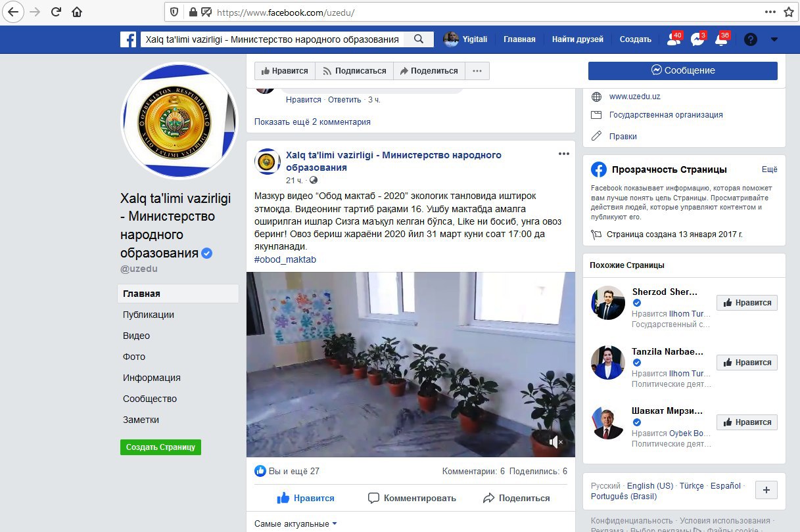The width and height of the screenshot is (800, 532).
Task: Open the Заметки sidebar tab
Action: (141, 420)
